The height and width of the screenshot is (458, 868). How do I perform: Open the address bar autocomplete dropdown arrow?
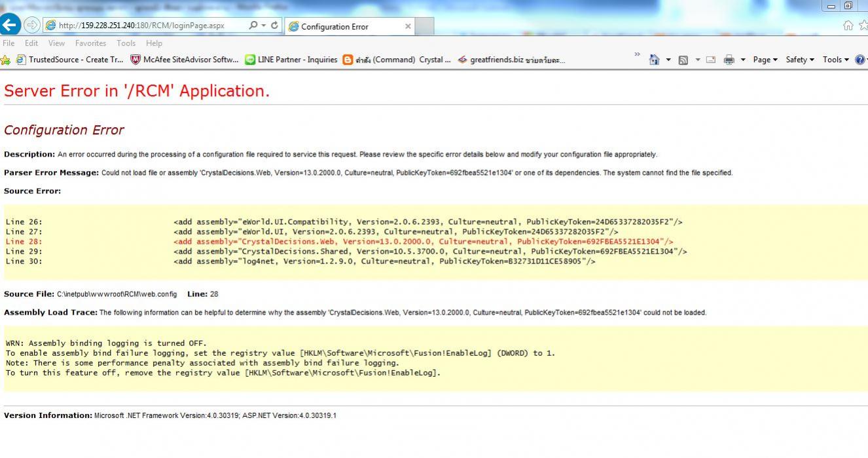click(263, 26)
